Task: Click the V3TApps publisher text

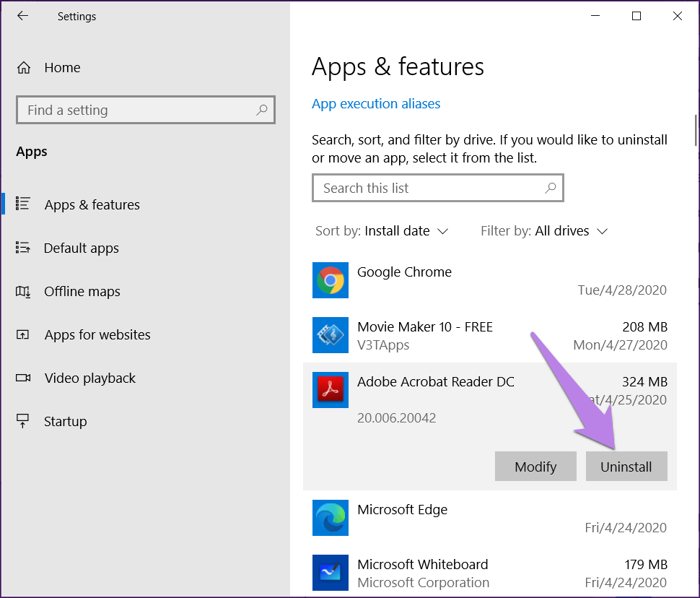Action: point(383,345)
